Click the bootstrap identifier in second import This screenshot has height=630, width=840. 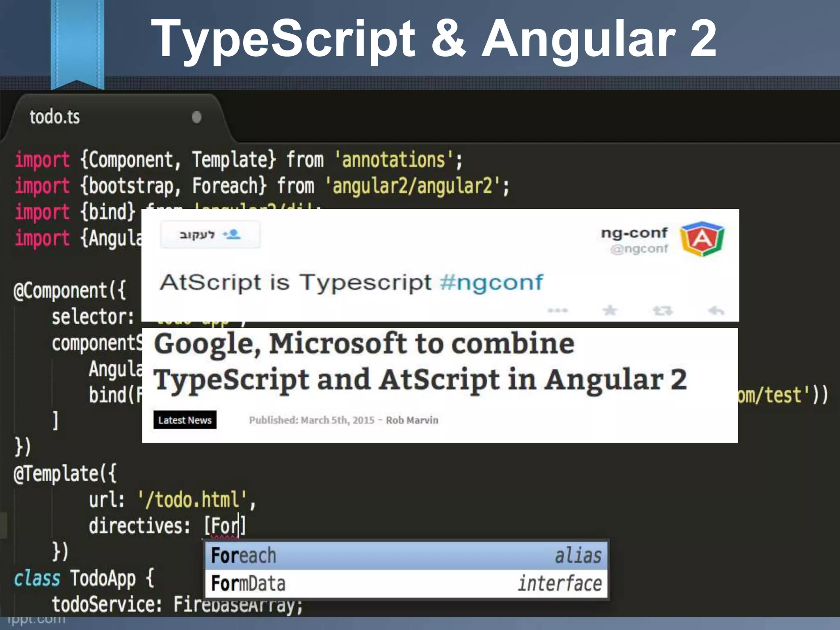click(131, 186)
